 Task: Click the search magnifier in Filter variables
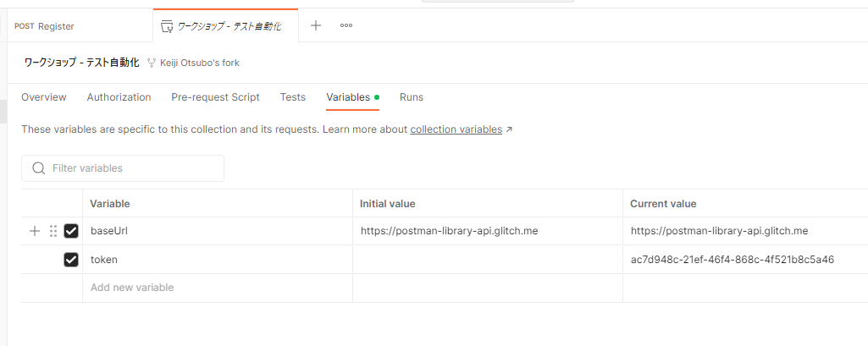pos(39,168)
